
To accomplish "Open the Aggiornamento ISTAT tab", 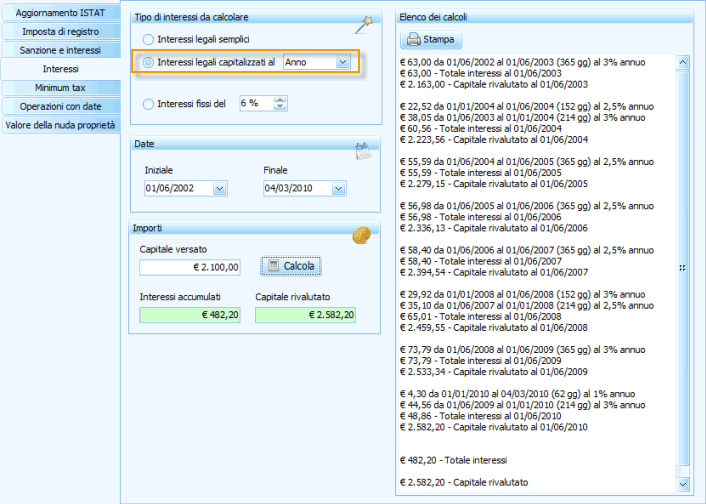I will tap(61, 13).
